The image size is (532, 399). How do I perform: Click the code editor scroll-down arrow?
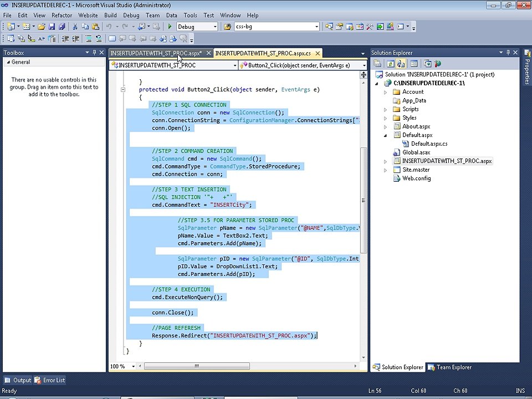coord(364,357)
